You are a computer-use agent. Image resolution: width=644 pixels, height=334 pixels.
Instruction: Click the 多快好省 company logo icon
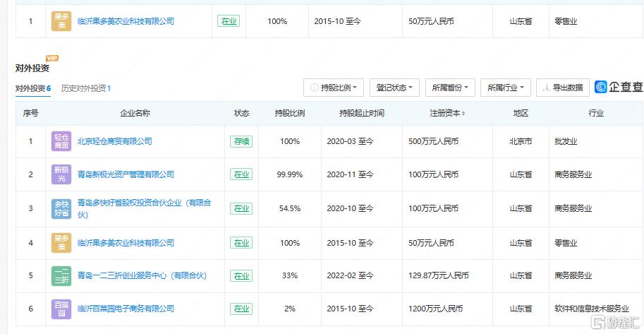[61, 208]
